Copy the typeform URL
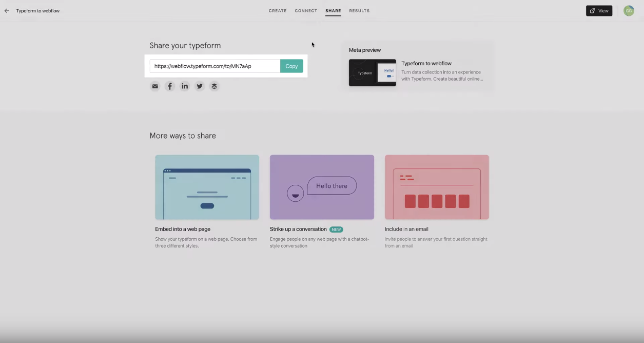The image size is (644, 343). click(x=291, y=66)
